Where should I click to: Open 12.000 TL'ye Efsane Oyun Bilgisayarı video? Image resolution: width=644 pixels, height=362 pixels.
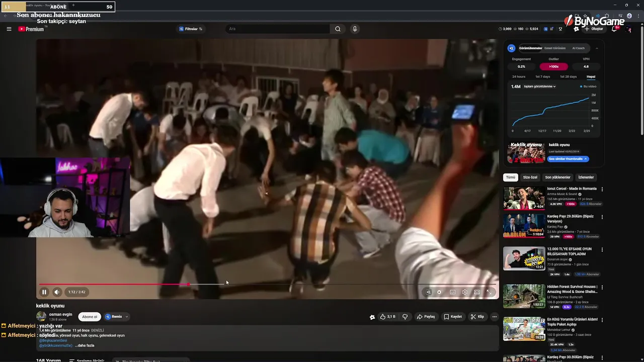[x=524, y=258]
